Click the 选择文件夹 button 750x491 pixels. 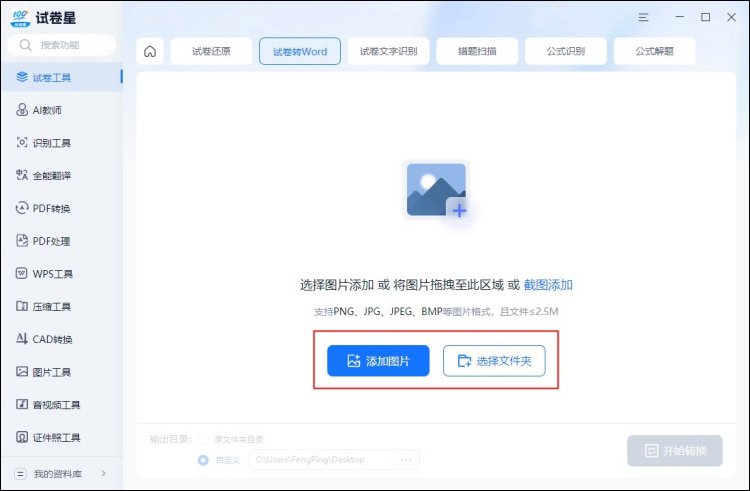[494, 360]
